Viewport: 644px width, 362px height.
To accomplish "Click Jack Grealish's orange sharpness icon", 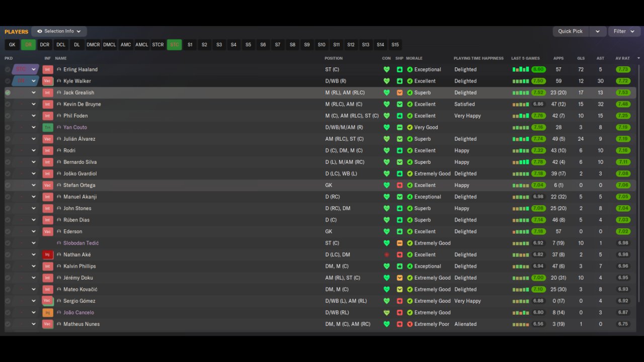I will tap(399, 93).
